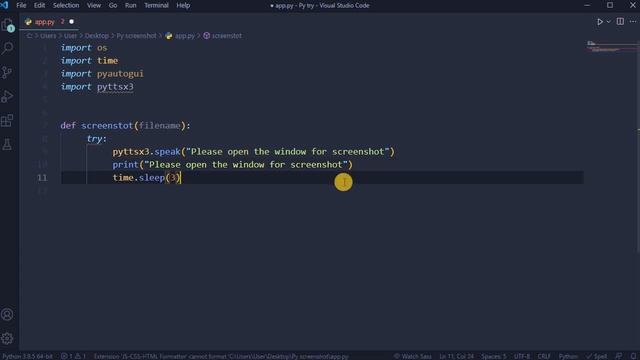Maximize or restore the VS Code window

tap(610, 5)
